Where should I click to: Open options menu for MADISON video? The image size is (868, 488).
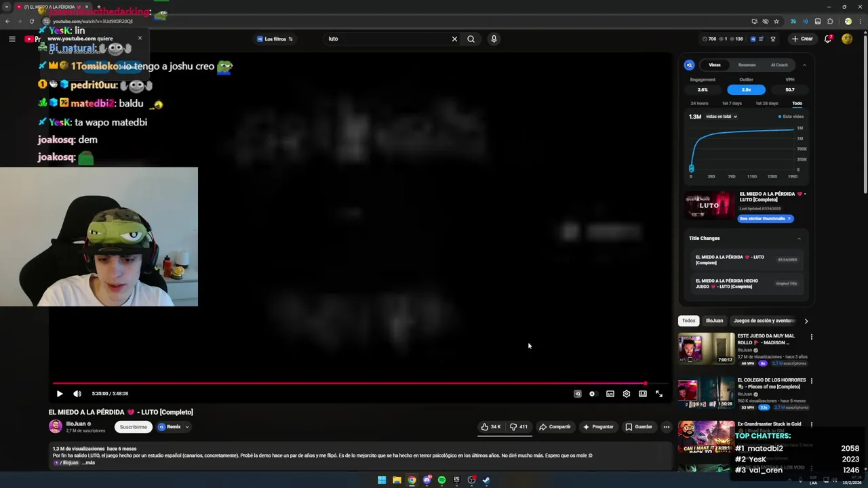pyautogui.click(x=811, y=337)
